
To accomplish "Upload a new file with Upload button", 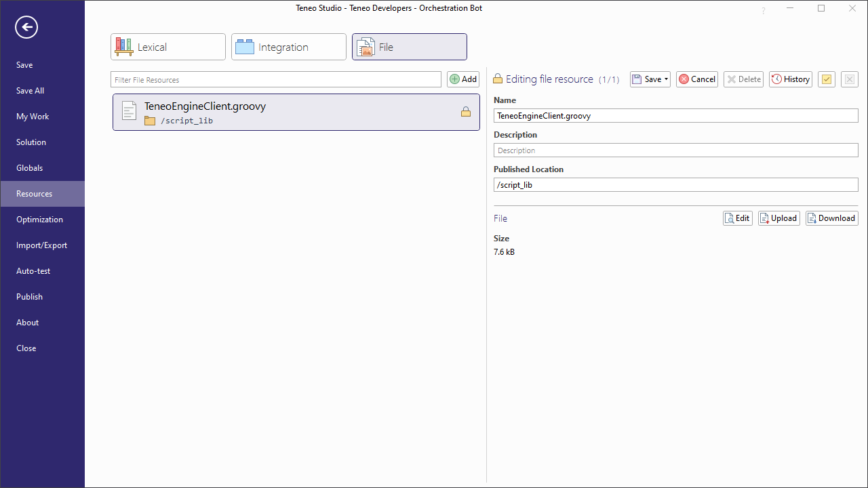I will [778, 218].
